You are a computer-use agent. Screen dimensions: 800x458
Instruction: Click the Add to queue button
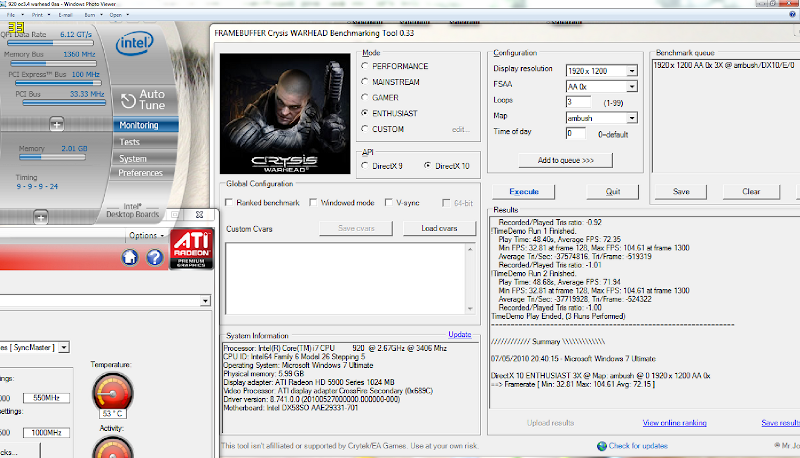pos(565,160)
